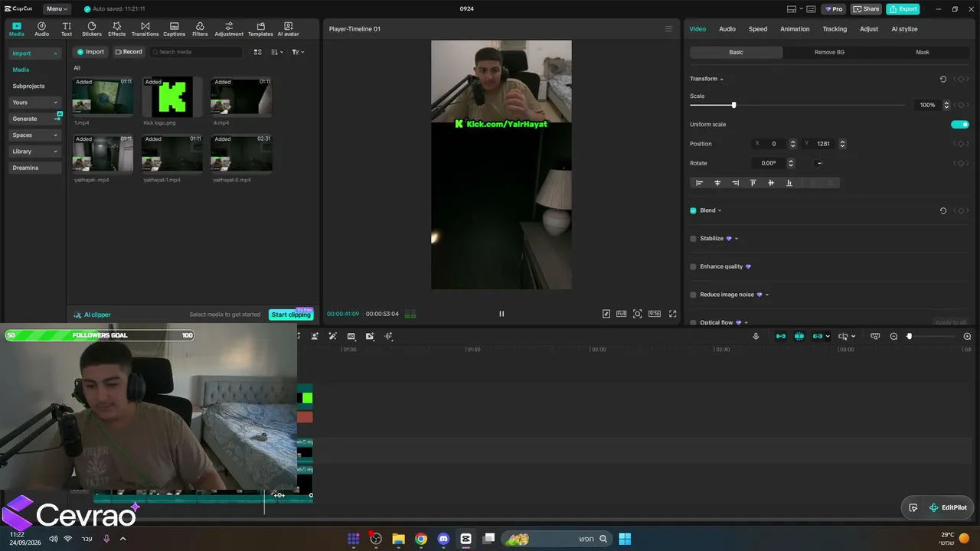Pause the video playback
The height and width of the screenshot is (551, 980).
click(x=501, y=314)
